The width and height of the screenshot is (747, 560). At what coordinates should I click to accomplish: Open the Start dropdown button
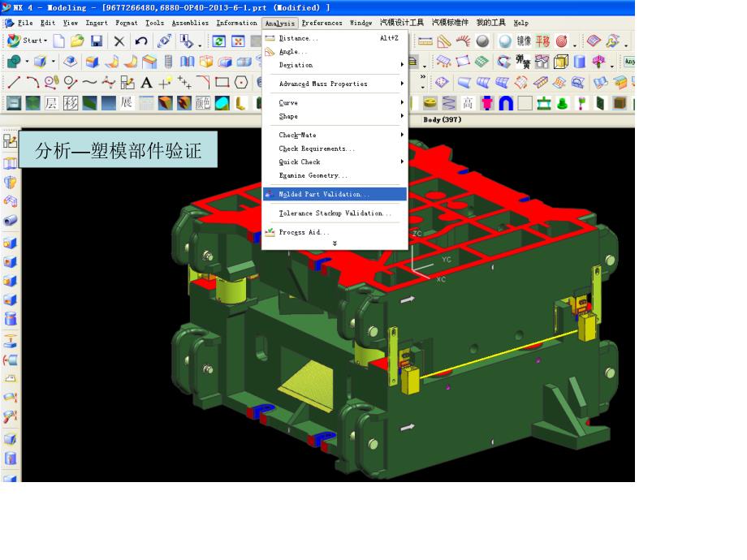[x=27, y=41]
